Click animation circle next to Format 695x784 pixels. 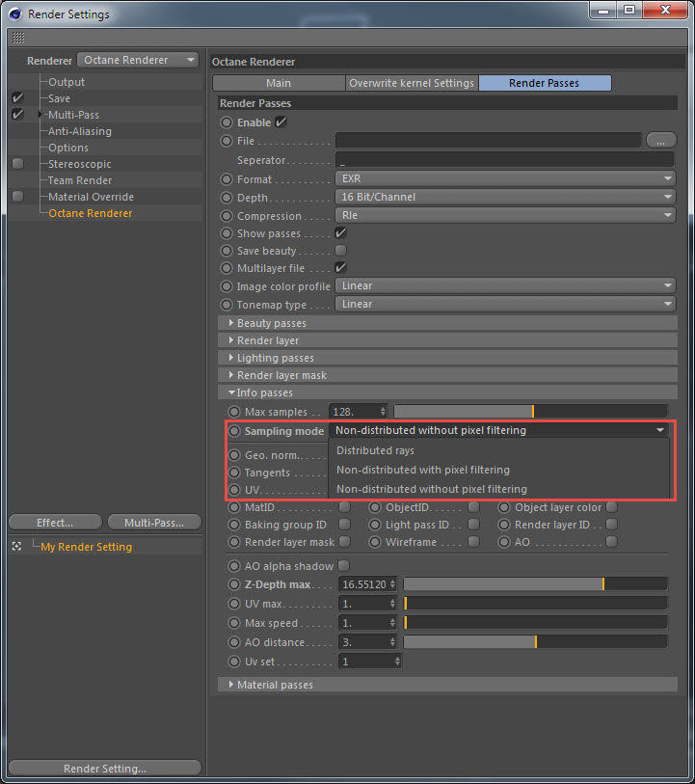point(227,179)
